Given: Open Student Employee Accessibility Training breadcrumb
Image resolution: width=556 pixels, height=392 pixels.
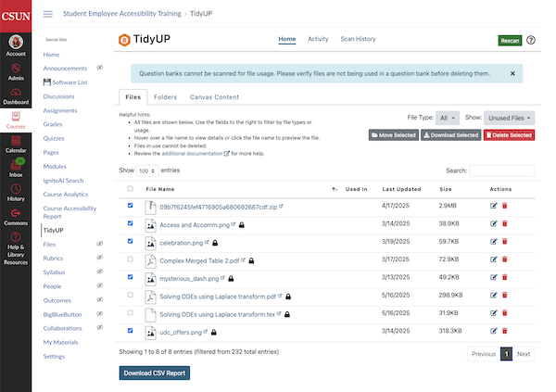Looking at the screenshot, I should pos(122,14).
